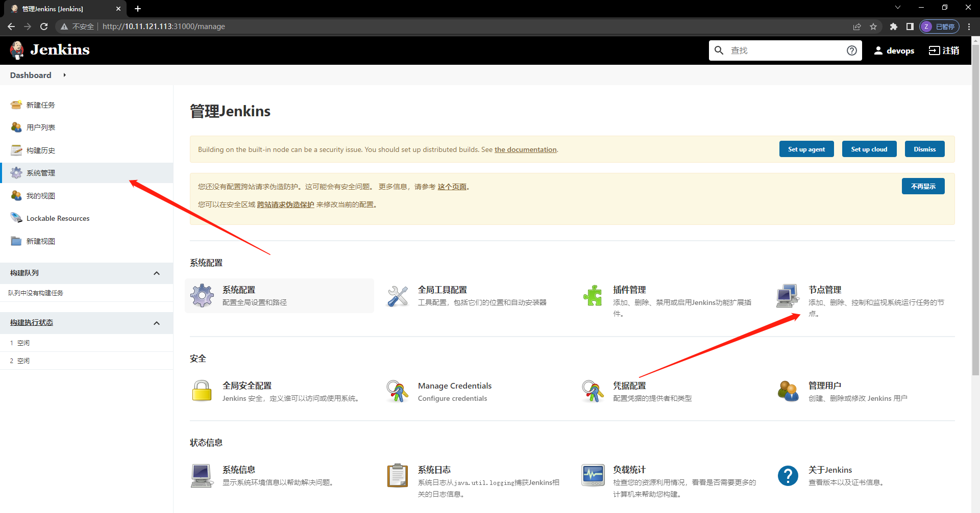980x513 pixels.
Task: Click the Jenkins butler logo icon
Action: (17, 50)
